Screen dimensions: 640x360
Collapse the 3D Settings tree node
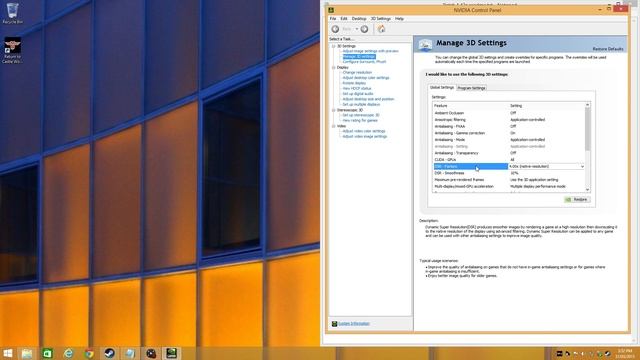tap(333, 46)
